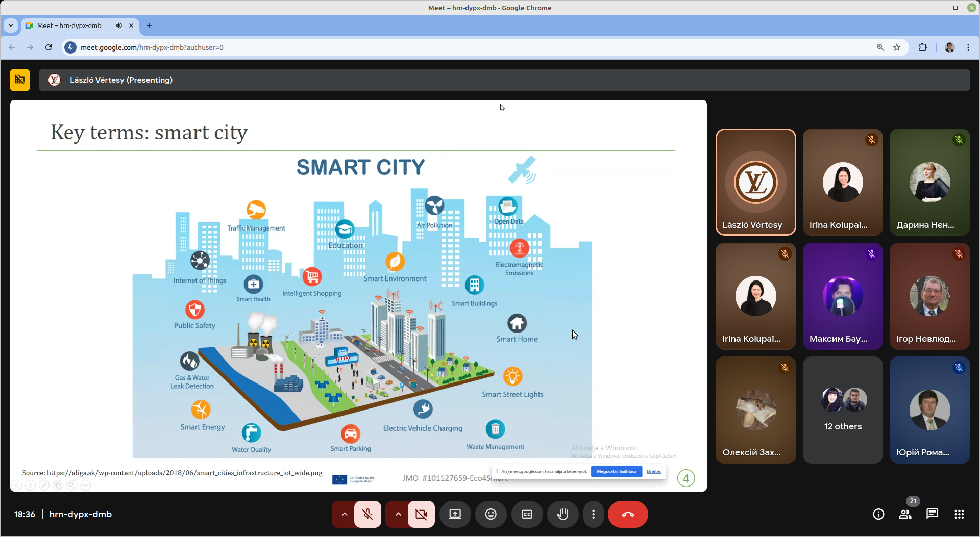Open the more options three-dot menu
Viewport: 980px width, 537px height.
pyautogui.click(x=593, y=514)
